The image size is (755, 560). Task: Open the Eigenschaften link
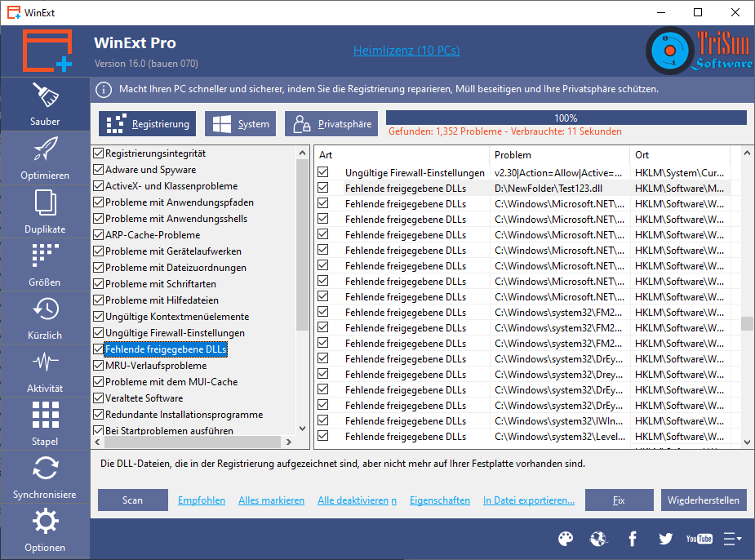click(440, 500)
